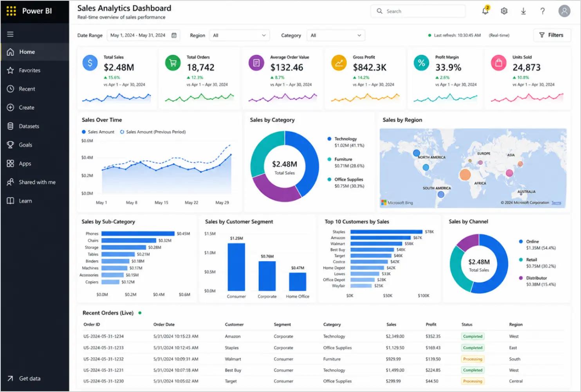
Task: Open the help question mark icon
Action: [x=543, y=11]
